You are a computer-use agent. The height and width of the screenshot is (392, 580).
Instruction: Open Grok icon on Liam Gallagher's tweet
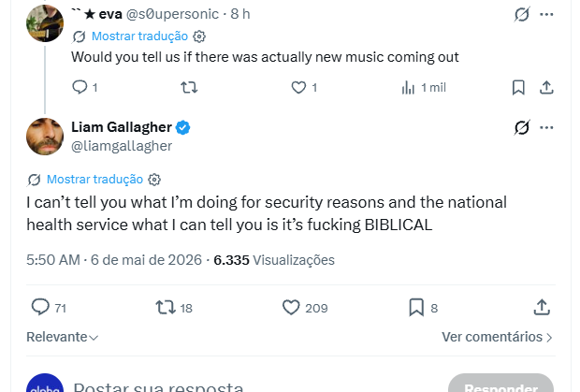click(522, 127)
